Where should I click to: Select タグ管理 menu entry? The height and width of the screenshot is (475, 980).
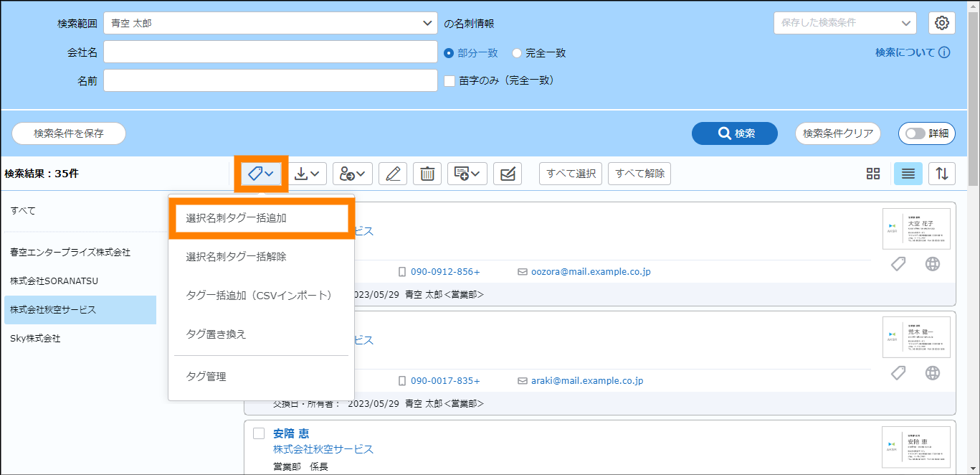206,376
